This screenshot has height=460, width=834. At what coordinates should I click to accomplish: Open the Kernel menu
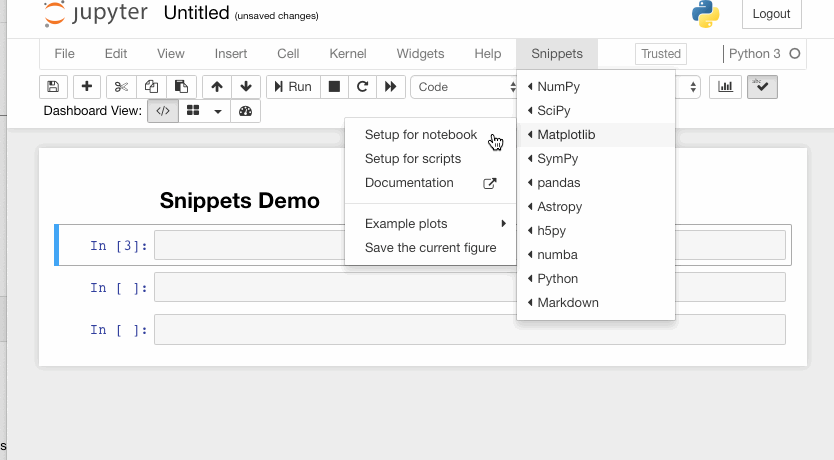[348, 54]
